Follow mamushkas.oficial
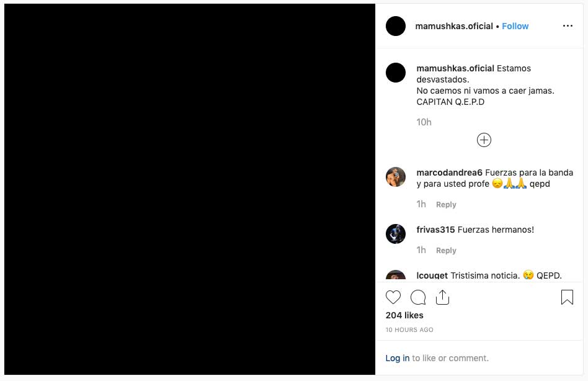 click(x=515, y=26)
